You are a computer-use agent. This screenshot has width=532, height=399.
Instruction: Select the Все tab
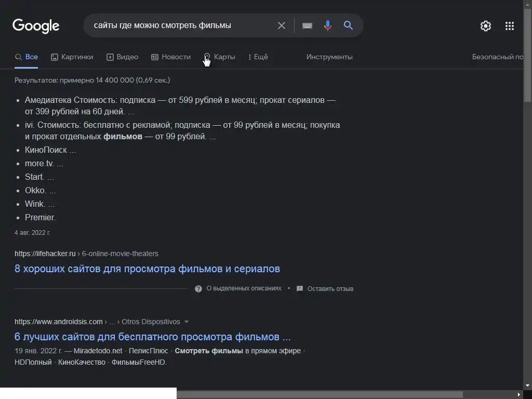(x=26, y=57)
